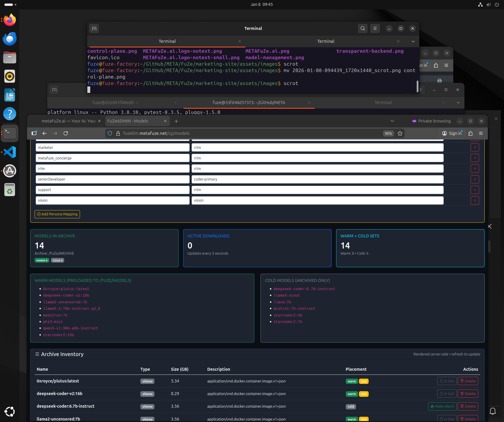This screenshot has width=504, height=422.
Task: Reload the FuZeADMIN Models page
Action: [66, 133]
